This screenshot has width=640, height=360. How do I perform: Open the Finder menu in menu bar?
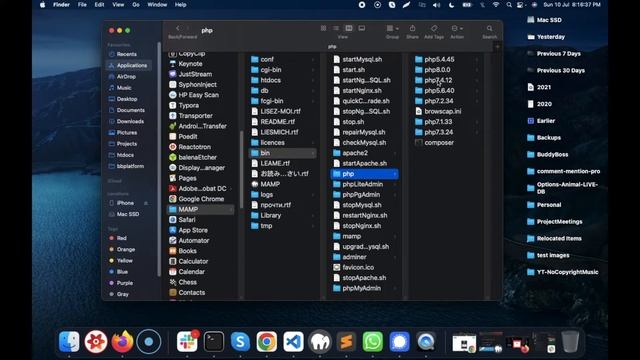61,5
